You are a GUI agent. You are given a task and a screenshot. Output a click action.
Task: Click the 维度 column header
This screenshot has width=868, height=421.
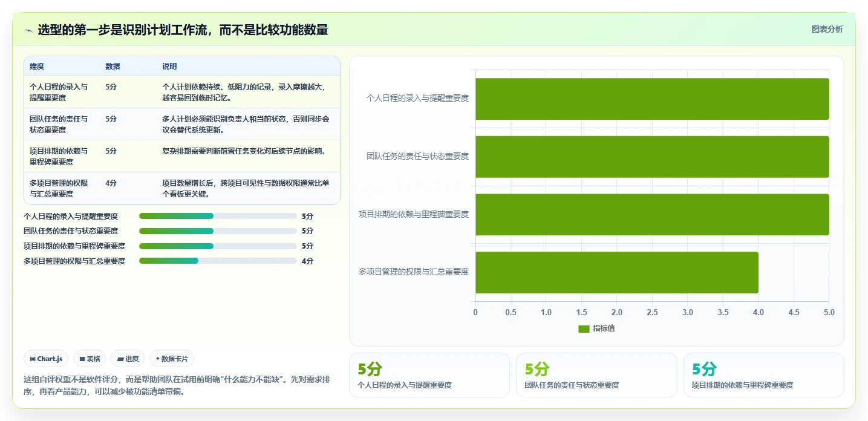37,67
